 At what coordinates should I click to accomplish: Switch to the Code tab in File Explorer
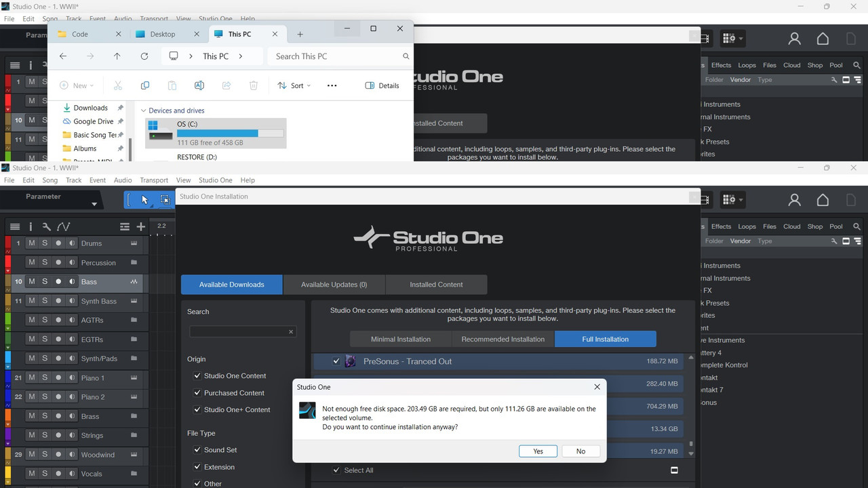89,34
